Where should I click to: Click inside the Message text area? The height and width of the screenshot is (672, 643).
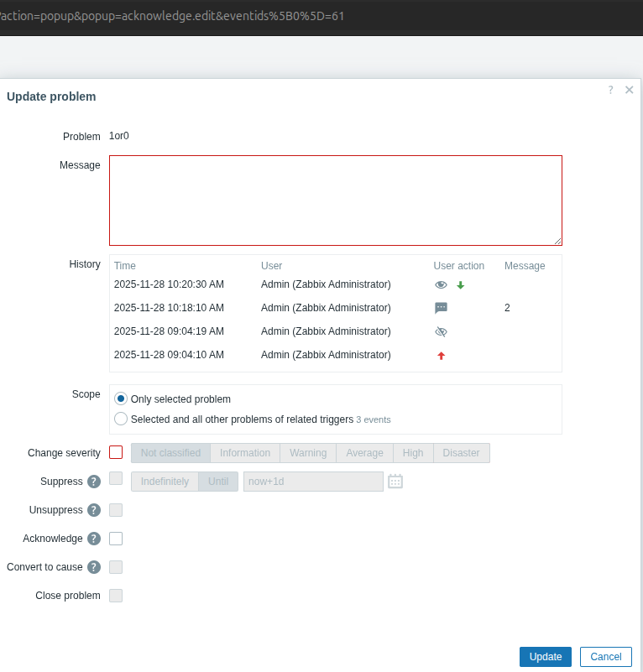(335, 200)
